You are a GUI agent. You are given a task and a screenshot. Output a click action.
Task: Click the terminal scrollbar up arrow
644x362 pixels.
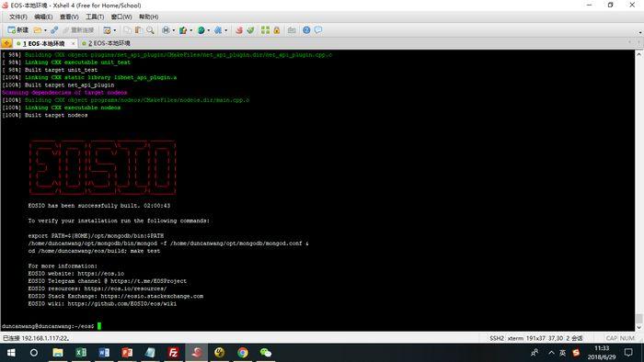638,54
